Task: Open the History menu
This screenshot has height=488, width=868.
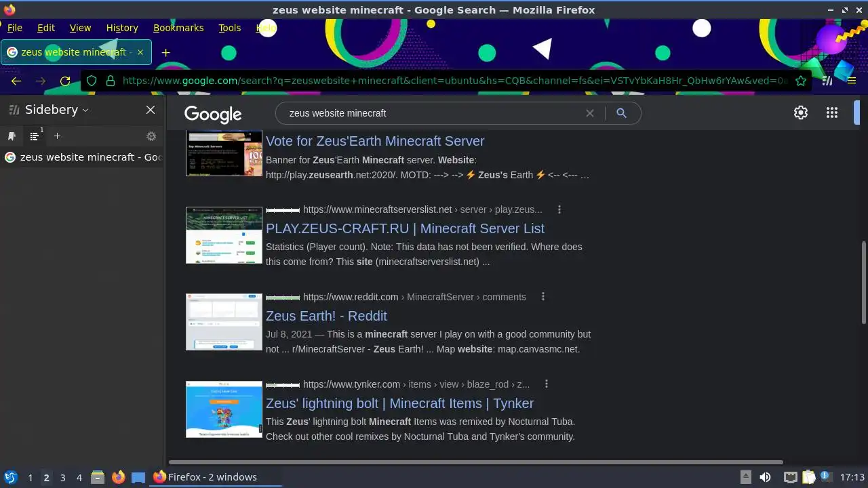Action: (122, 28)
